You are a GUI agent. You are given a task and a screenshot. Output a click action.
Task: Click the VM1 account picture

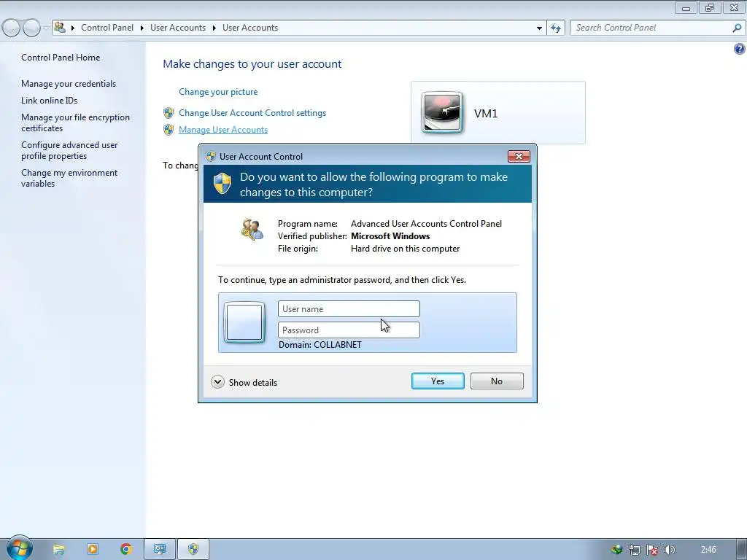tap(441, 112)
